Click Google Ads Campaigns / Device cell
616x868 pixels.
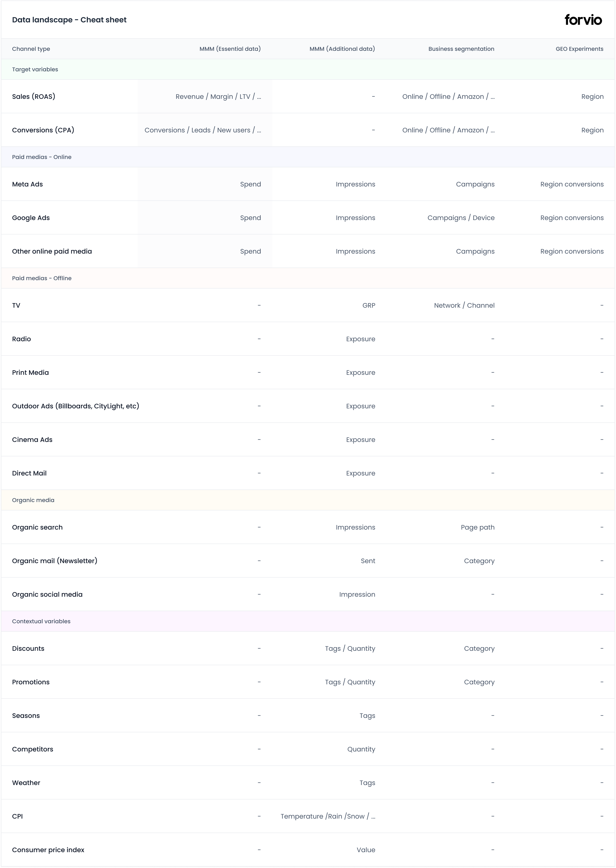point(461,218)
